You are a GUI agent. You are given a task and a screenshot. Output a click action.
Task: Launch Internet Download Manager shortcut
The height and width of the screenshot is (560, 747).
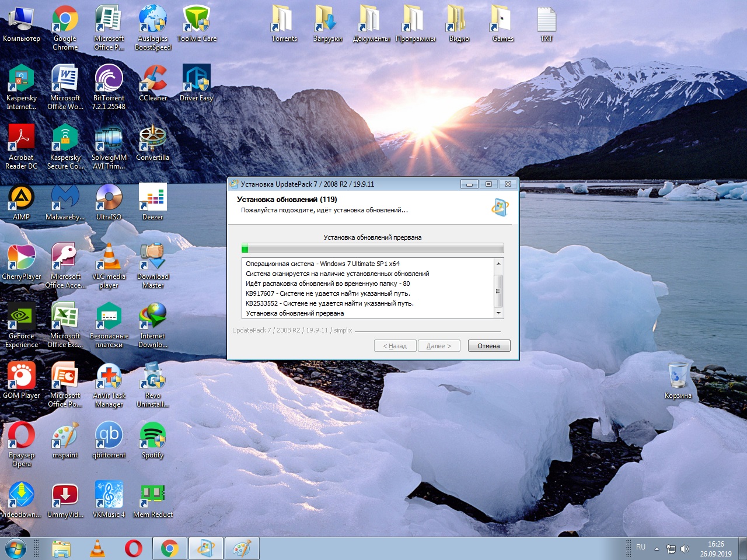pyautogui.click(x=153, y=325)
